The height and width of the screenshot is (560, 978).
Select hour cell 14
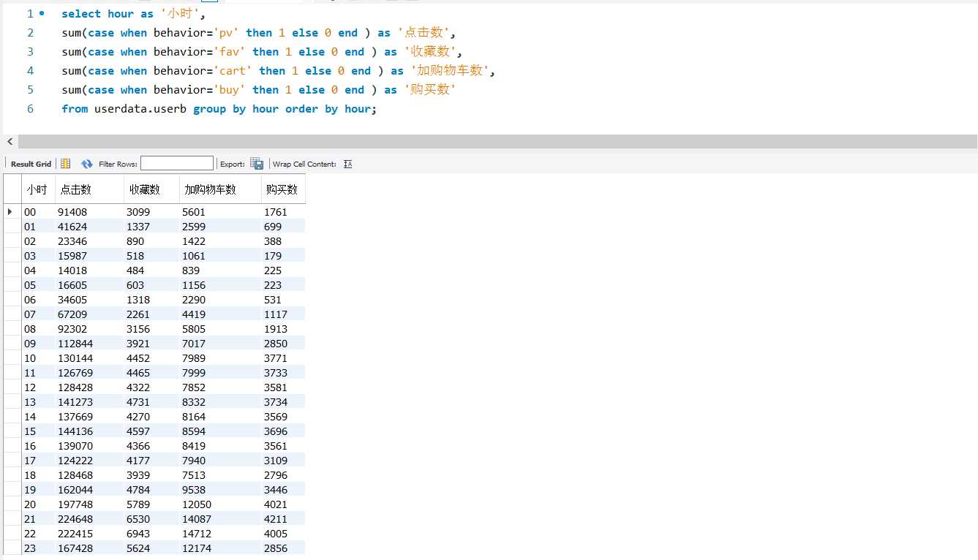37,417
